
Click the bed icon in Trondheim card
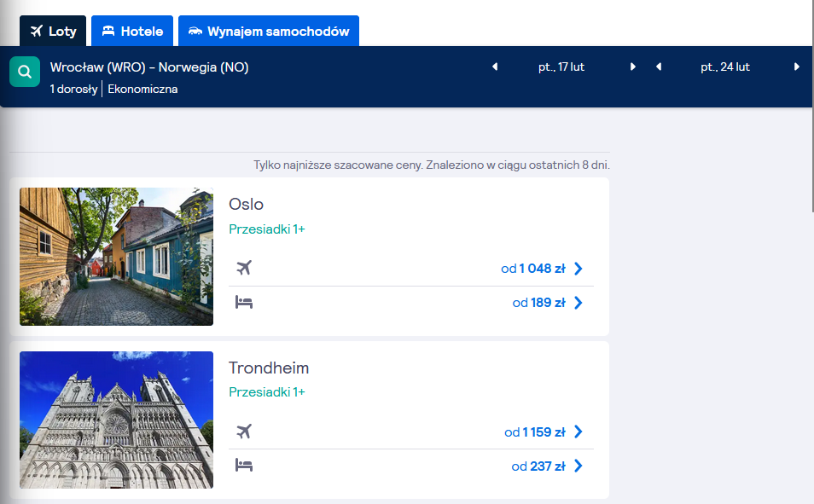click(244, 465)
